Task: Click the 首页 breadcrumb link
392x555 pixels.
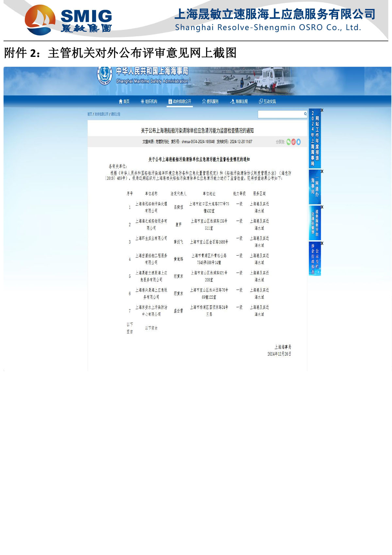Action: coord(90,114)
